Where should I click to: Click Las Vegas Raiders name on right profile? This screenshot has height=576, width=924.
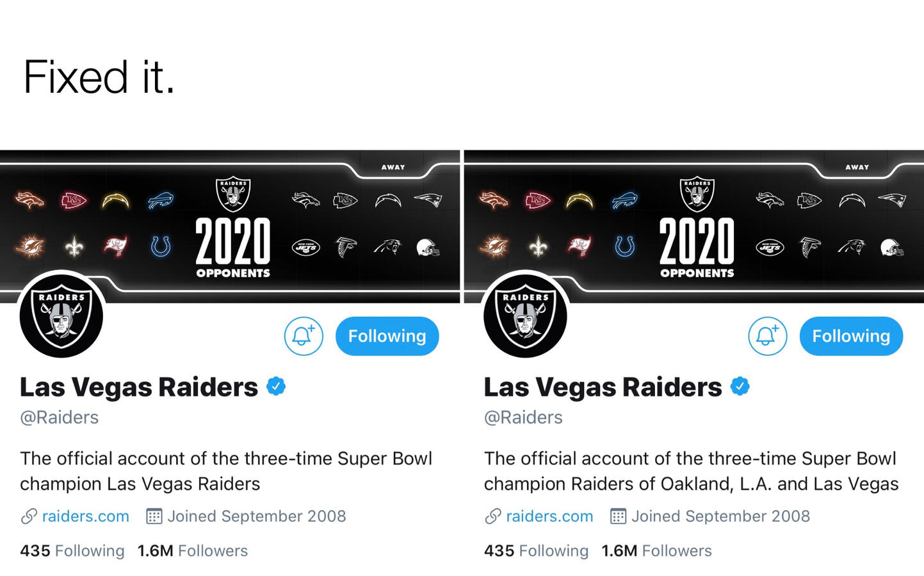tap(603, 387)
